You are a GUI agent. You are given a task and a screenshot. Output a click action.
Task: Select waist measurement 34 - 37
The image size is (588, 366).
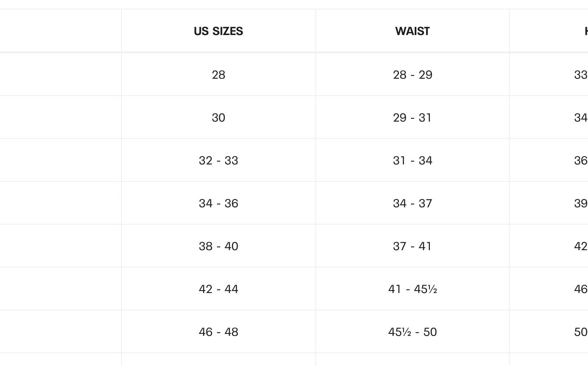413,203
